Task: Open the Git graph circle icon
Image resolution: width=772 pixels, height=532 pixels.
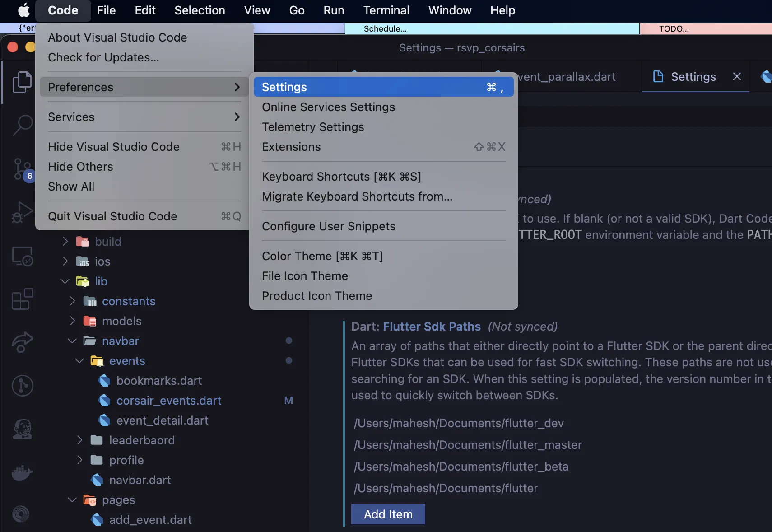Action: pyautogui.click(x=22, y=385)
